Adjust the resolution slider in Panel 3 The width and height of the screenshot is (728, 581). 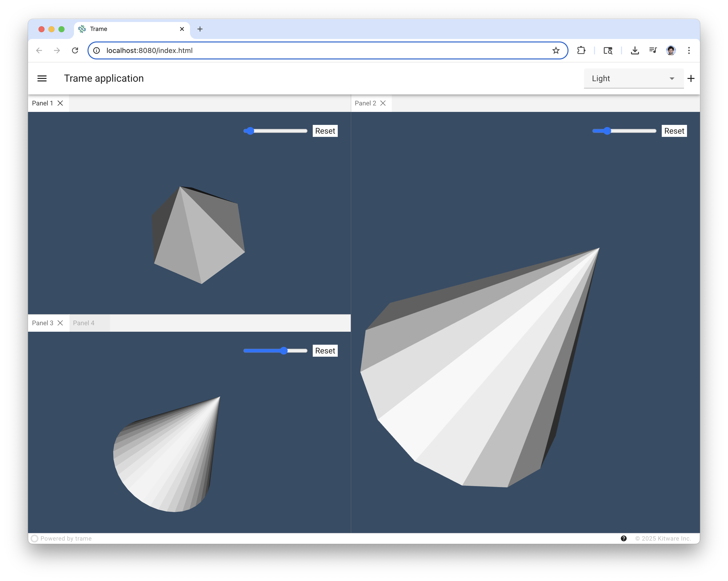coord(284,351)
